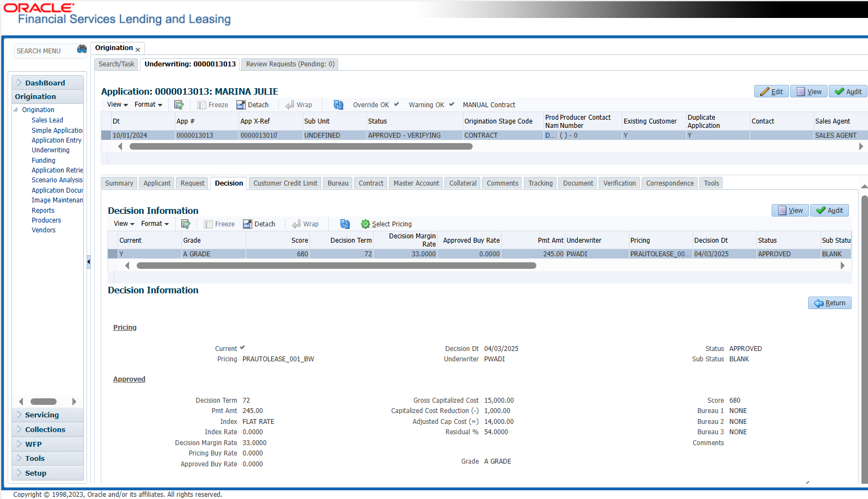Click export icon in Decision Information toolbar
The width and height of the screenshot is (868, 499).
[185, 224]
